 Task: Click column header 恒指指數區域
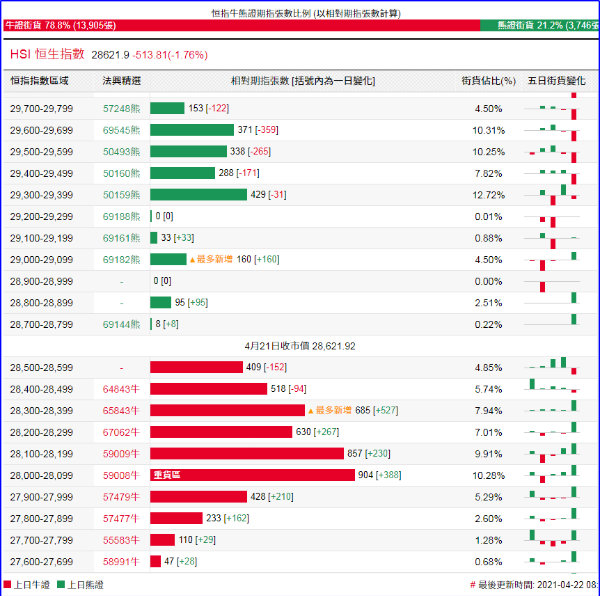(x=39, y=81)
